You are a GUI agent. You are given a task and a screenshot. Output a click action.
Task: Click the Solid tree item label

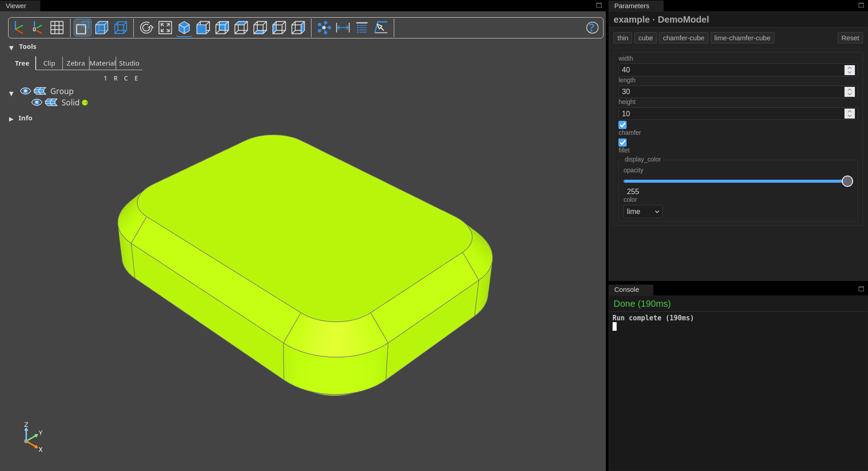[70, 103]
